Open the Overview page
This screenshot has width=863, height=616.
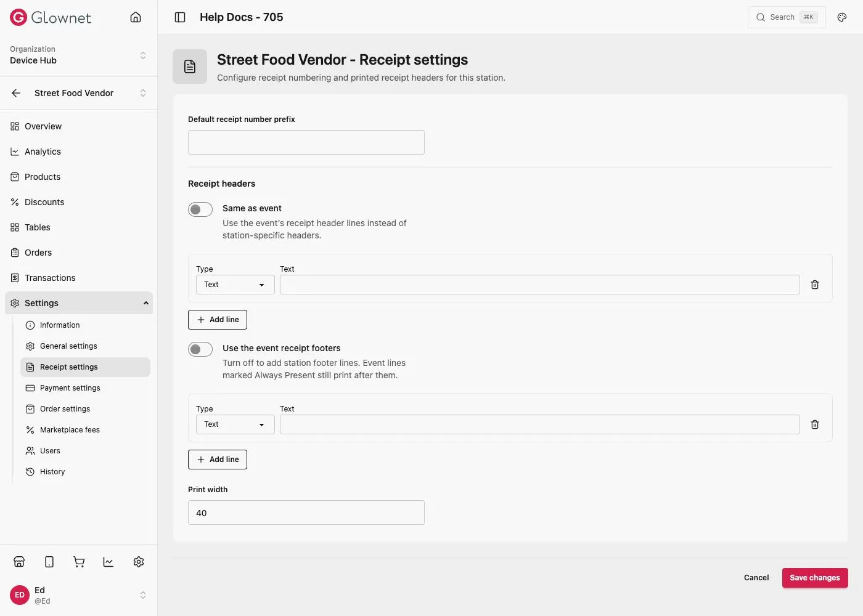79,126
